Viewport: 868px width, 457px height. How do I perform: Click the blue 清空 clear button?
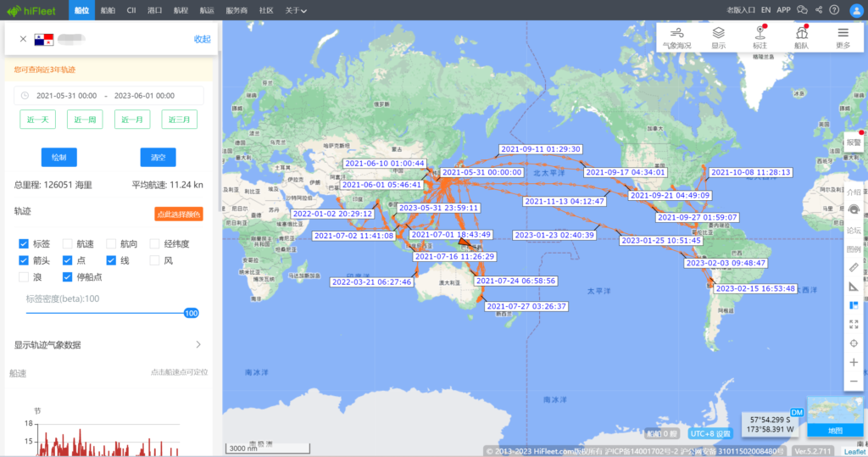click(x=159, y=158)
